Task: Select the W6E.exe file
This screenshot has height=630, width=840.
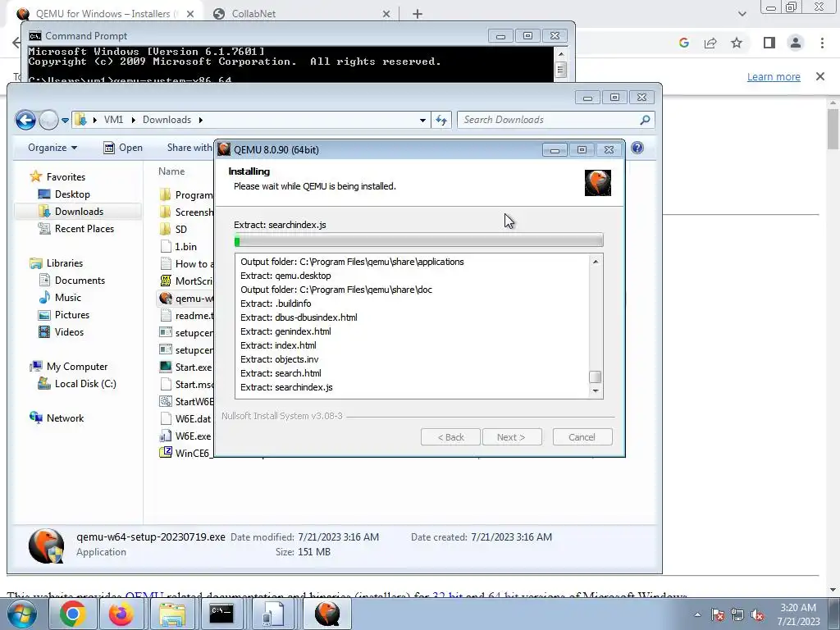Action: [x=185, y=436]
